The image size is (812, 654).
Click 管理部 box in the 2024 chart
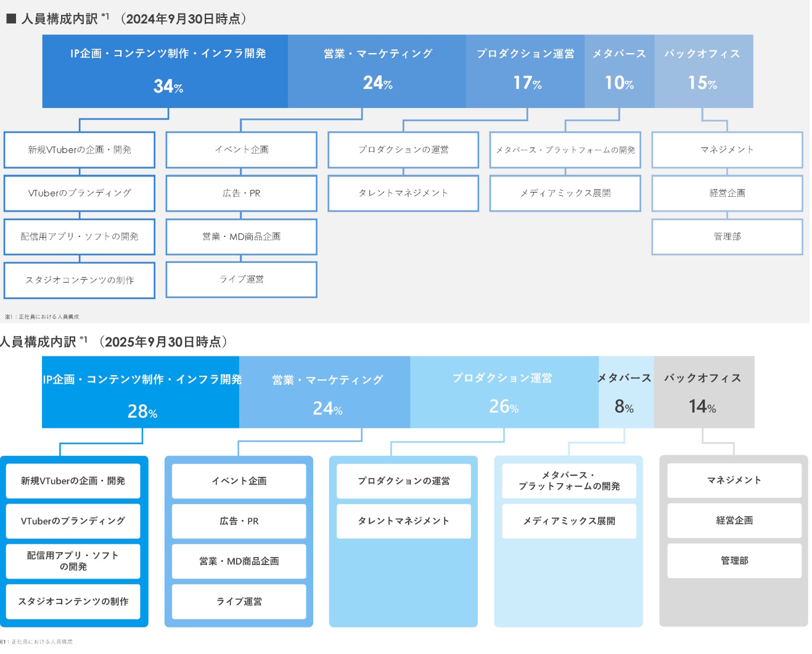pos(727,237)
